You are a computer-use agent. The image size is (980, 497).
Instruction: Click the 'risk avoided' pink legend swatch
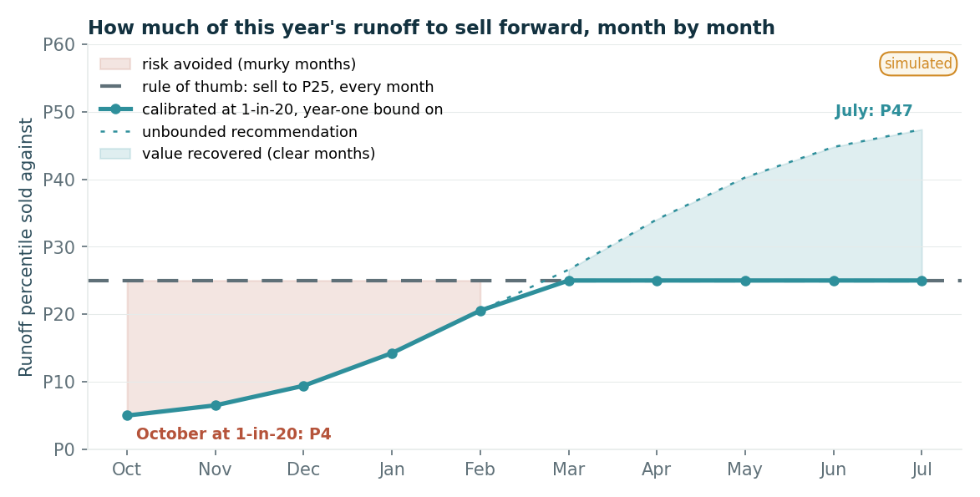coord(115,63)
